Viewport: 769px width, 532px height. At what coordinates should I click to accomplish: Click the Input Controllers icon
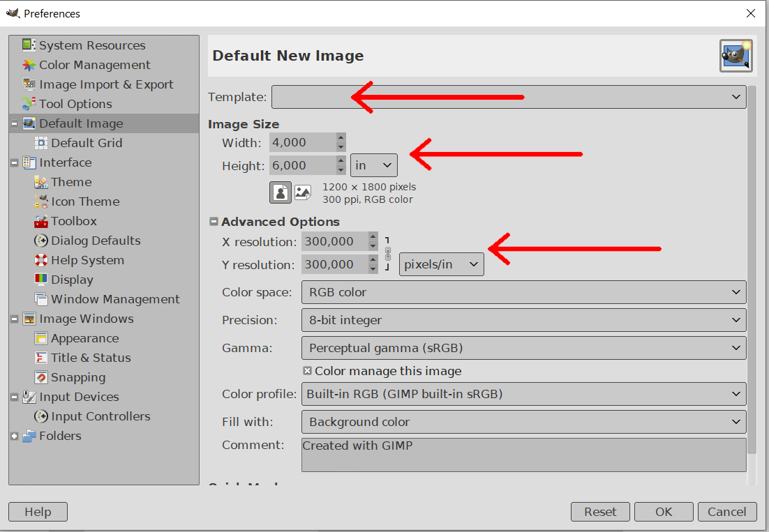(41, 416)
